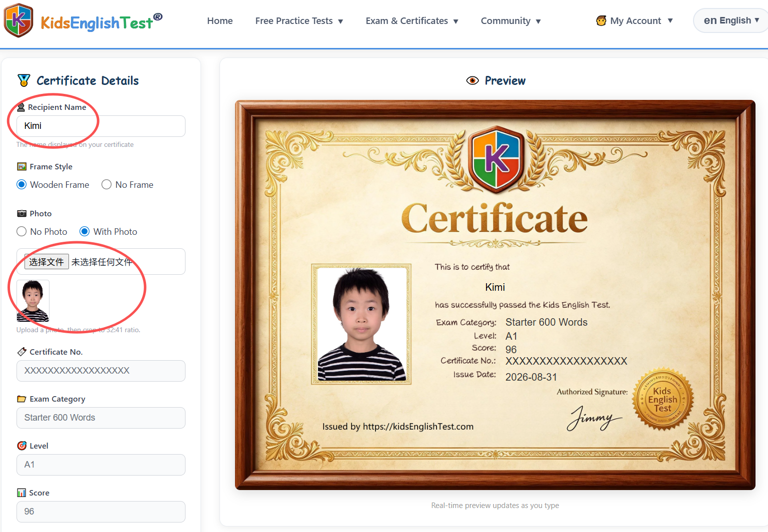The height and width of the screenshot is (532, 768).
Task: Click the My Account avatar icon
Action: [601, 20]
